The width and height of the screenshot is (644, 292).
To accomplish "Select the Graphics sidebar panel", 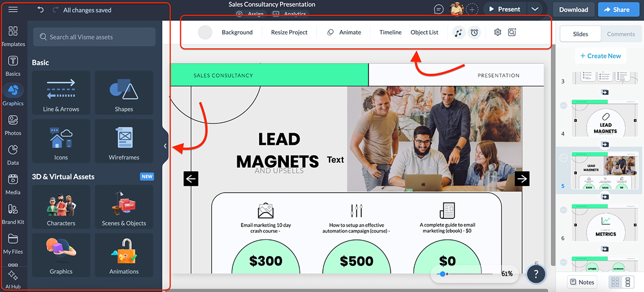I will [13, 95].
